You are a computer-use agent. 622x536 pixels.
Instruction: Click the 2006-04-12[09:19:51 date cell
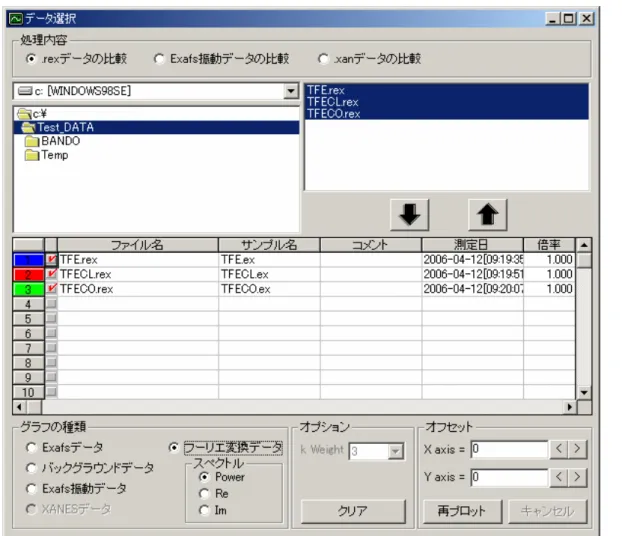click(x=472, y=274)
